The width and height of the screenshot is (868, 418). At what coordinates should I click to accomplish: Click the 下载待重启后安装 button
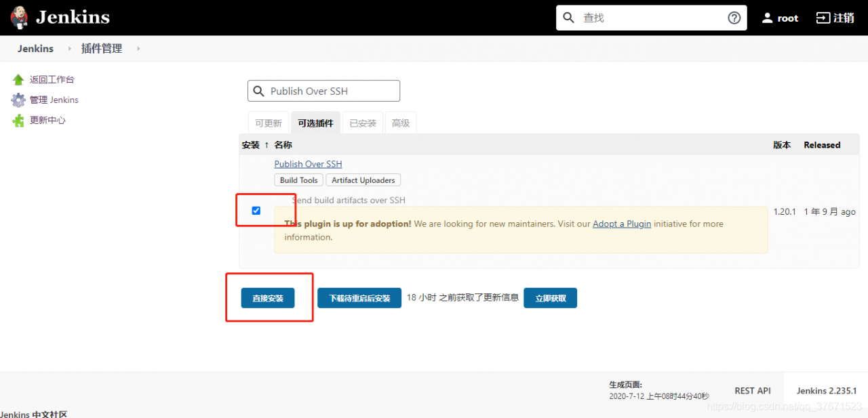coord(359,298)
